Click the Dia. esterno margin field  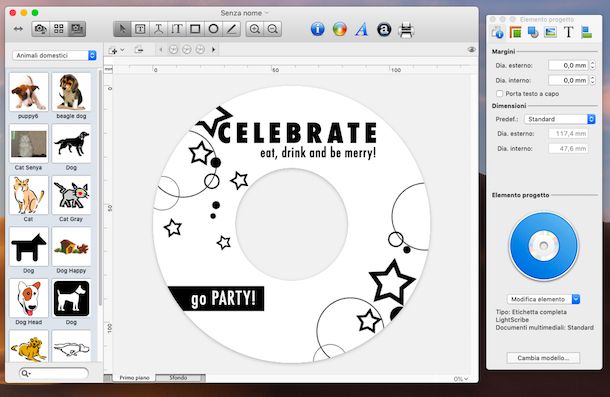(x=568, y=65)
